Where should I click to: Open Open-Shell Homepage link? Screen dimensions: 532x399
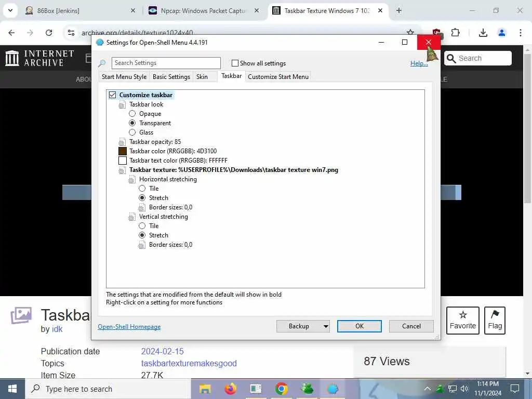[x=129, y=327]
